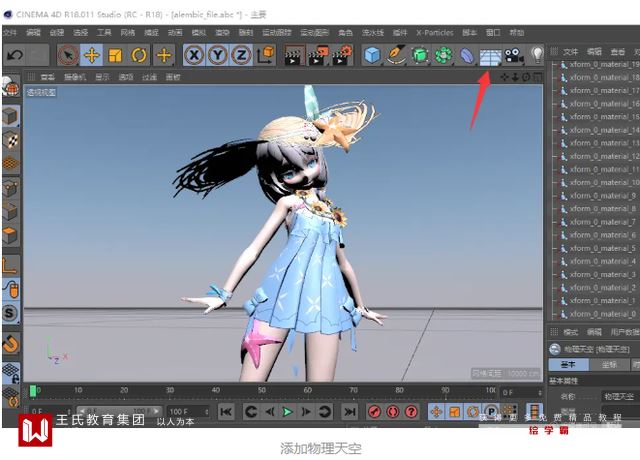
Task: Click the preview range slider bar
Action: click(x=119, y=411)
